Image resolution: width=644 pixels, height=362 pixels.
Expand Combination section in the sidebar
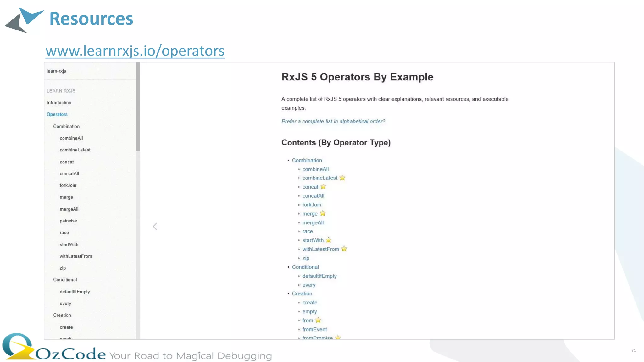66,126
